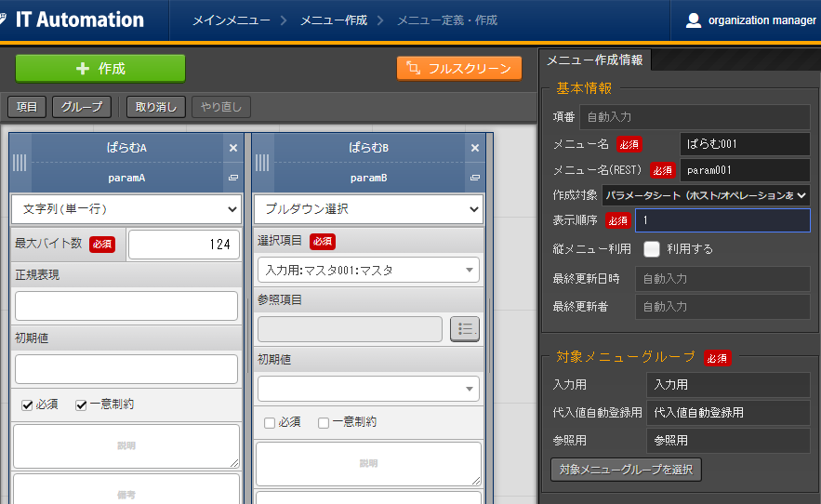Click the ぱらむB column drag handle
This screenshot has width=821, height=504.
(261, 163)
